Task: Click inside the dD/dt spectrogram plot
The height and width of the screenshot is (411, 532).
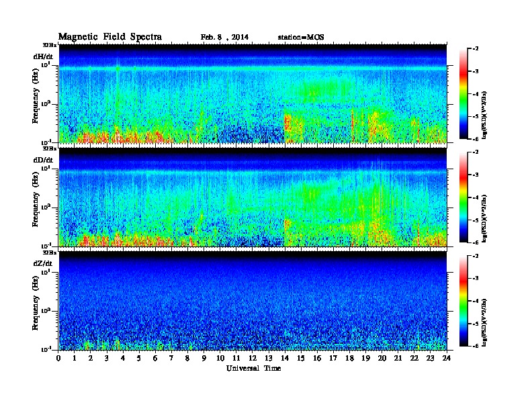Action: coord(253,197)
